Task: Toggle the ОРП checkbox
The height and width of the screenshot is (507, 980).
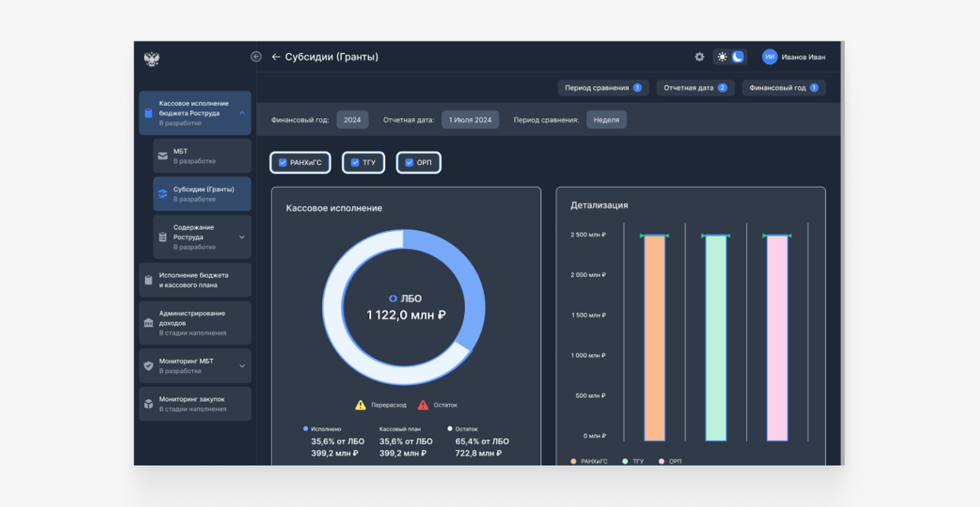Action: 409,162
